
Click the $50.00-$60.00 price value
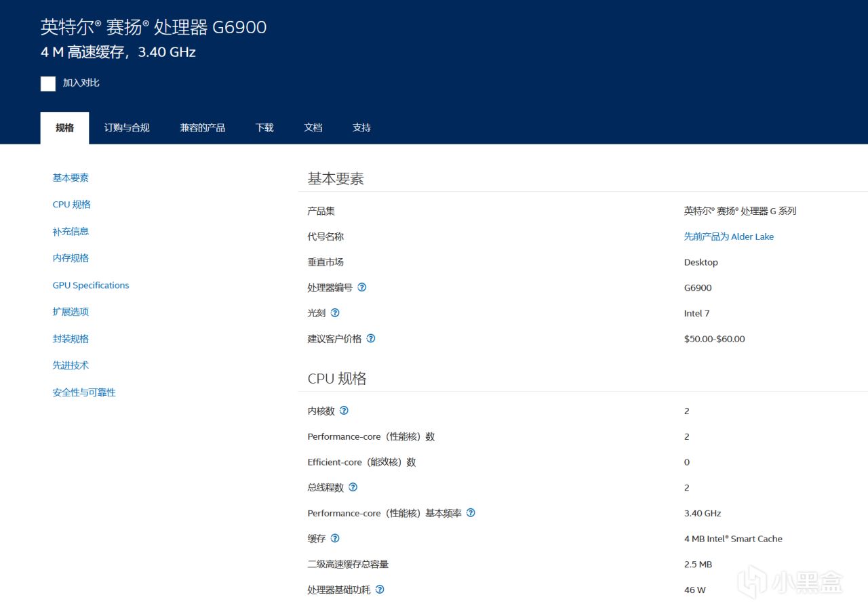pyautogui.click(x=715, y=339)
